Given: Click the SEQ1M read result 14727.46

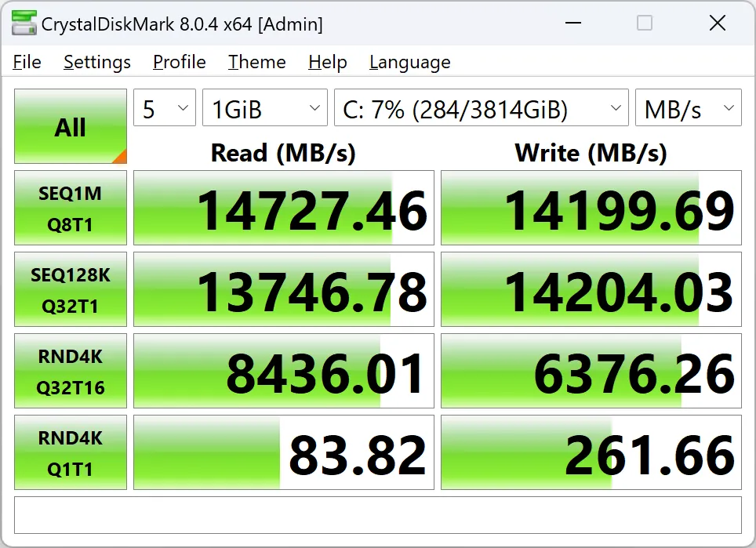Looking at the screenshot, I should [284, 209].
